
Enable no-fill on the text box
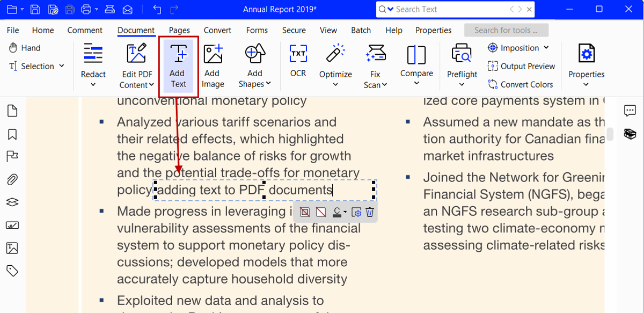pos(321,212)
